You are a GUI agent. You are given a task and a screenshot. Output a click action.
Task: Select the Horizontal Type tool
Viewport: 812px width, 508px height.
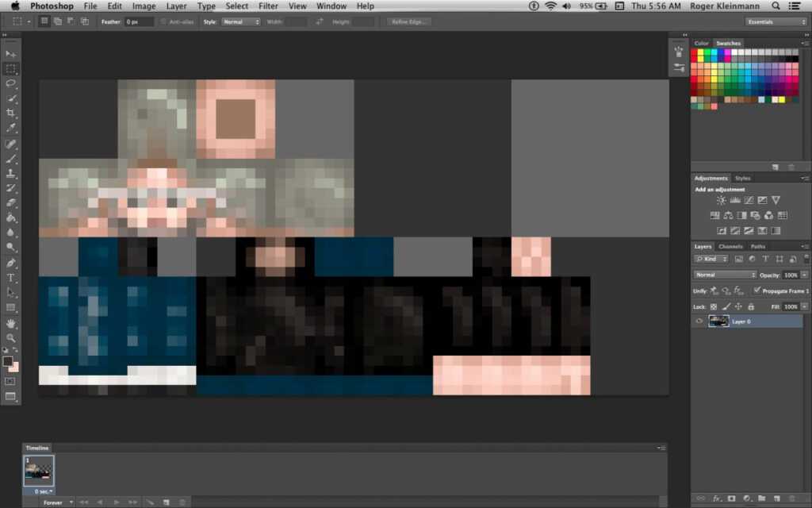[10, 279]
